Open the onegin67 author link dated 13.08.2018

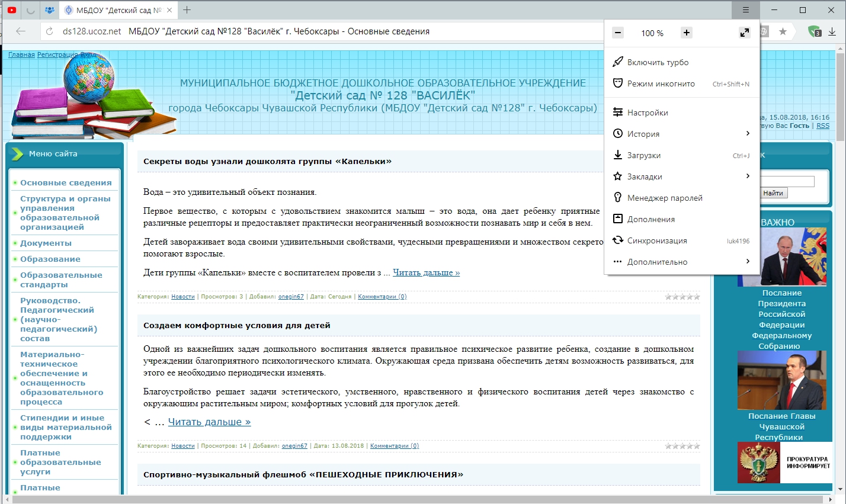[x=294, y=446]
